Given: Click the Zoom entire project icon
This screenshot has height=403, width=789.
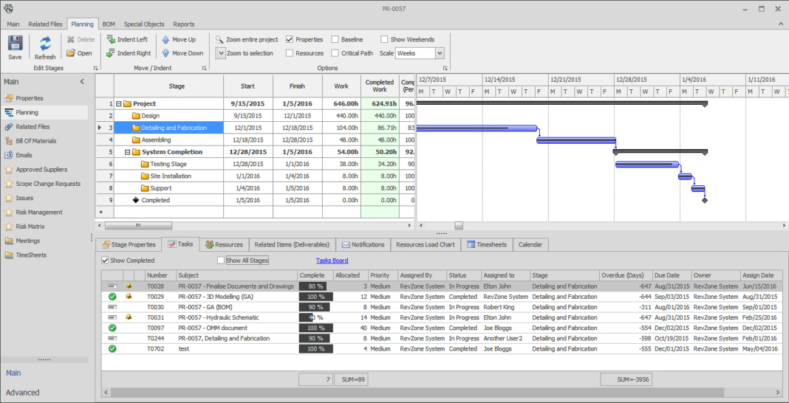Looking at the screenshot, I should tap(219, 38).
